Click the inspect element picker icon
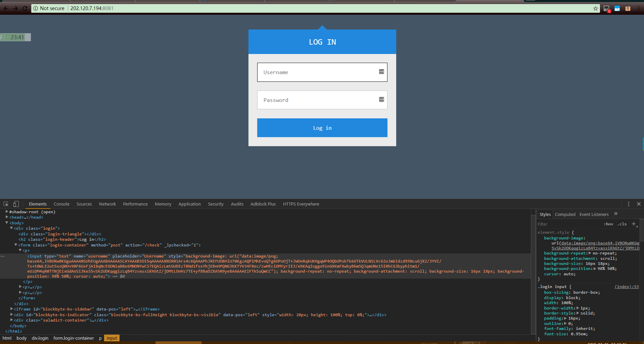The height and width of the screenshot is (344, 644). point(6,204)
